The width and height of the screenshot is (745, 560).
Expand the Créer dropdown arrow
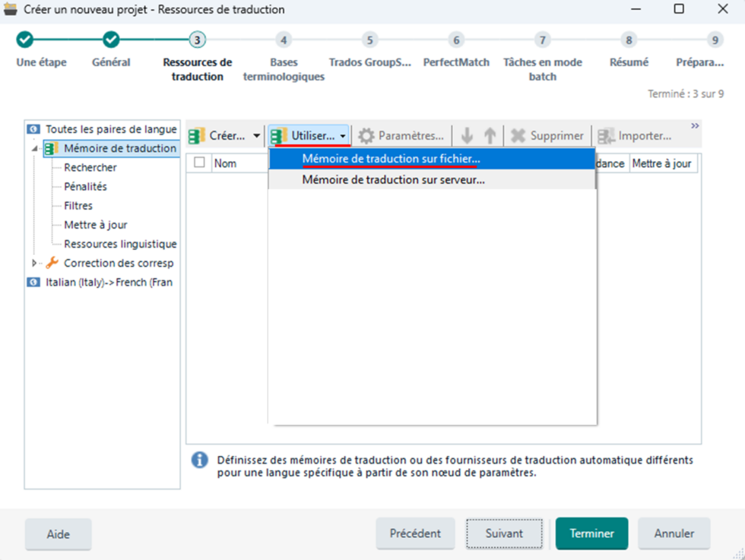point(258,135)
